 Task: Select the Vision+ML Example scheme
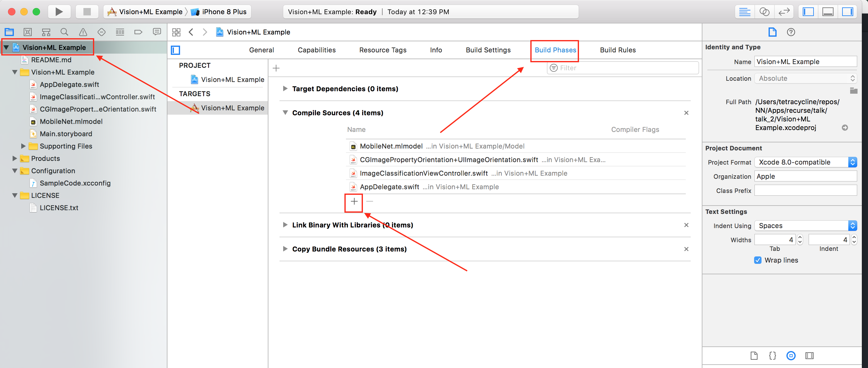pyautogui.click(x=145, y=12)
